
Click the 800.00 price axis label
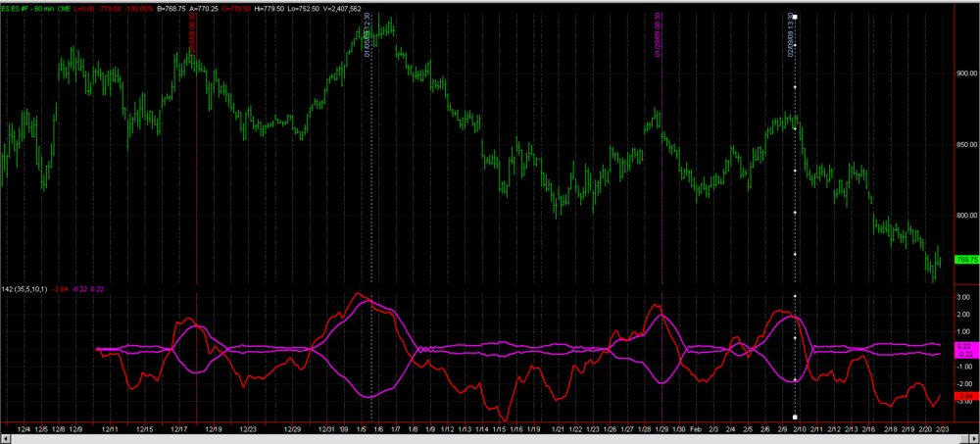[966, 216]
